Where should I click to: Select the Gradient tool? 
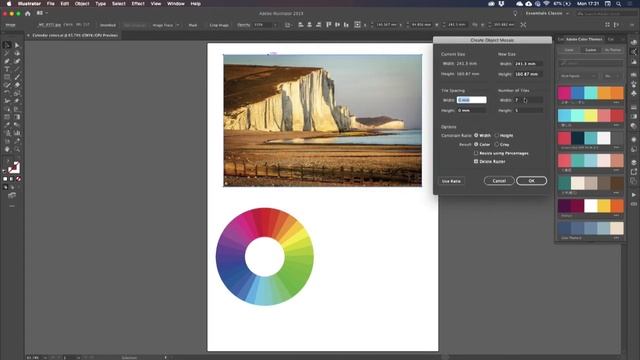[17, 117]
